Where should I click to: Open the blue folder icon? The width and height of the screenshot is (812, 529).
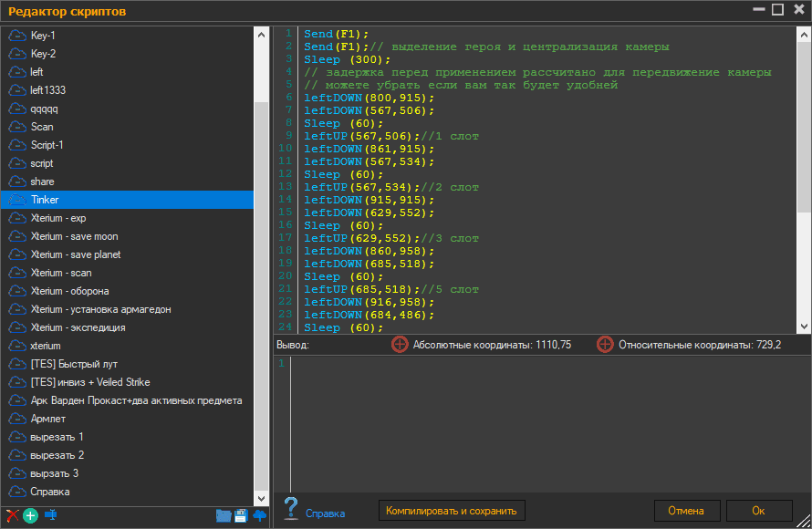tap(224, 515)
